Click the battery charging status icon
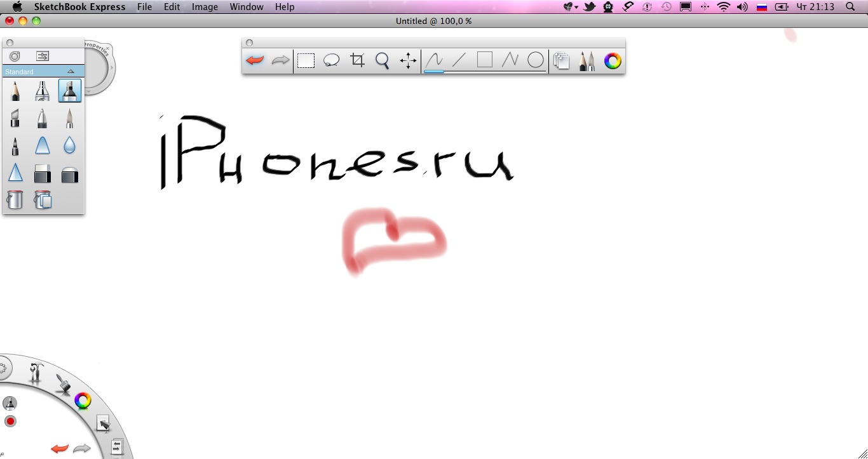Screen dimensions: 868x459 coord(781,7)
